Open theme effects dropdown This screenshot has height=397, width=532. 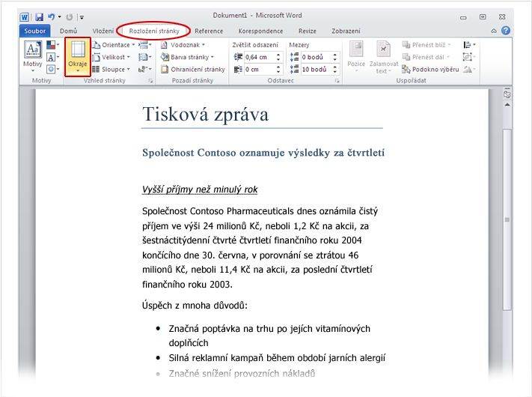pyautogui.click(x=52, y=69)
